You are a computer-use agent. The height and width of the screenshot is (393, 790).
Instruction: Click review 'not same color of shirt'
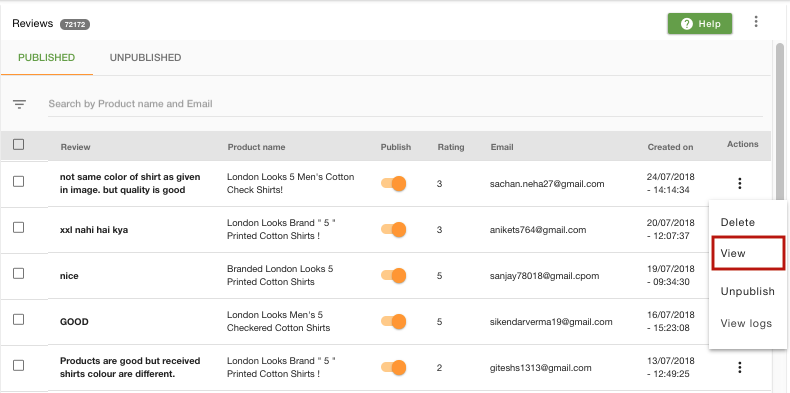tap(130, 183)
